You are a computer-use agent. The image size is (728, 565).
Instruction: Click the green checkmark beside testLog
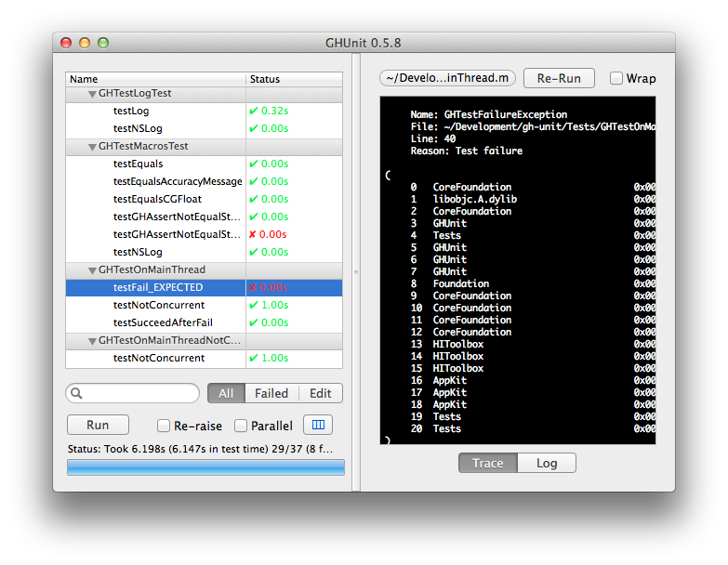point(254,111)
